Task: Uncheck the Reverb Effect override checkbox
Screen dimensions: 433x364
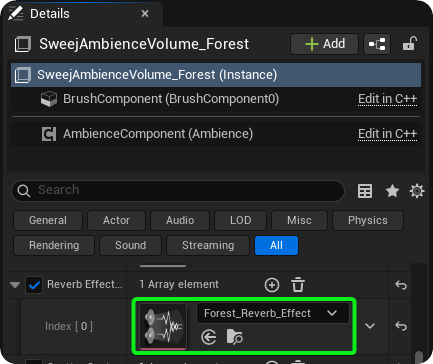Action: pos(34,285)
